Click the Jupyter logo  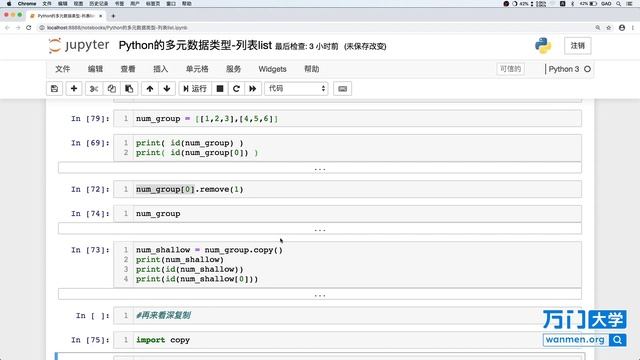coord(79,45)
